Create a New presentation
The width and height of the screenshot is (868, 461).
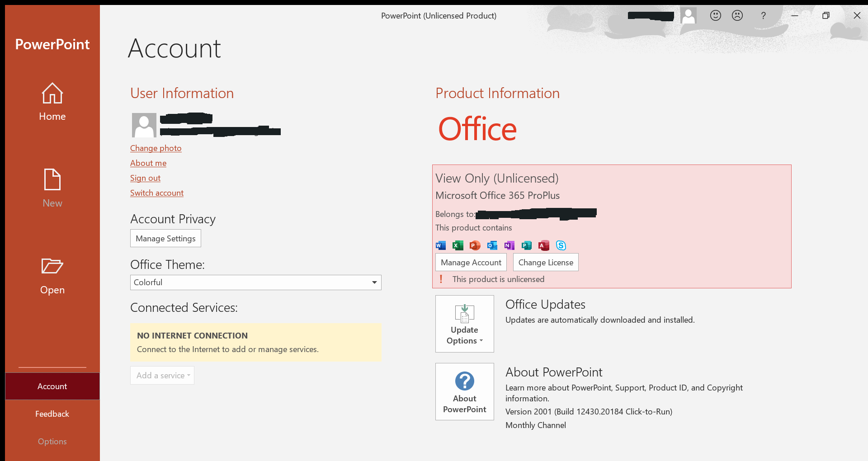(x=52, y=188)
